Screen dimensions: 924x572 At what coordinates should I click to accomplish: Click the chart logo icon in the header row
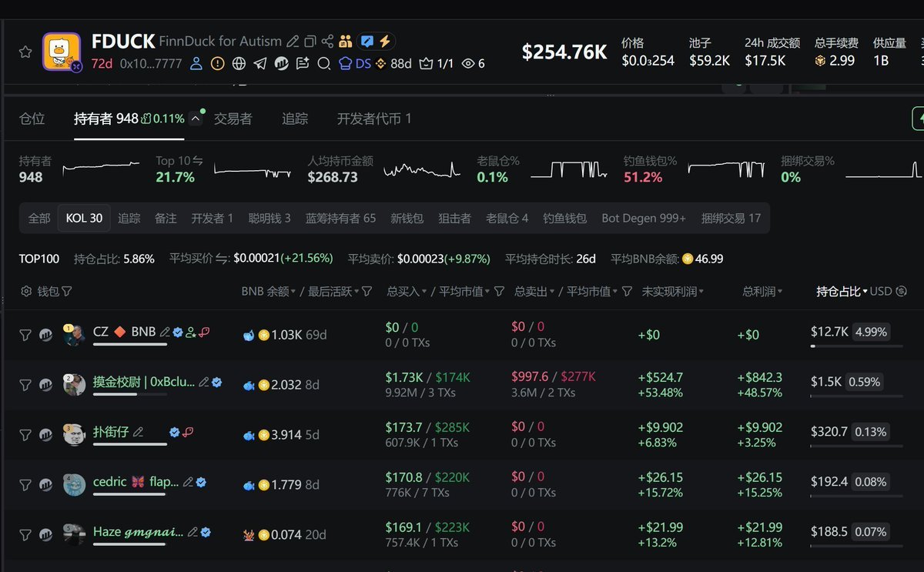pyautogui.click(x=281, y=63)
